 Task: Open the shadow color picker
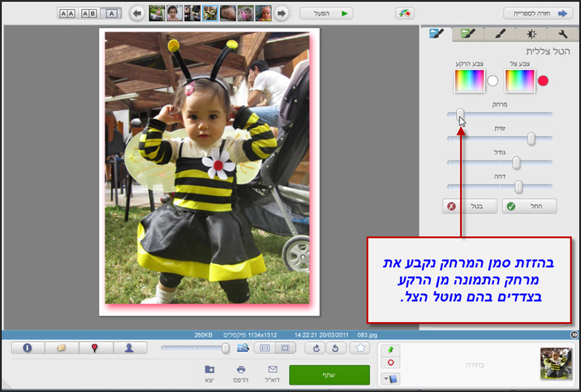(519, 80)
